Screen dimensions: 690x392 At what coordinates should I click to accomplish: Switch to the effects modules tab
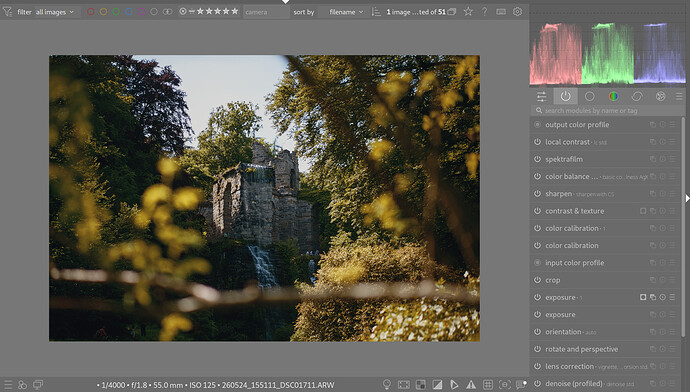[661, 96]
